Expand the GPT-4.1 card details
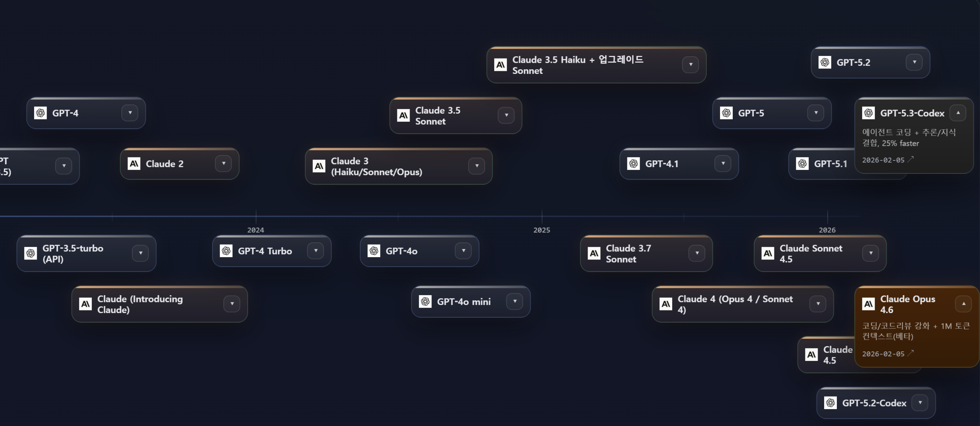The width and height of the screenshot is (980, 426). pos(723,164)
